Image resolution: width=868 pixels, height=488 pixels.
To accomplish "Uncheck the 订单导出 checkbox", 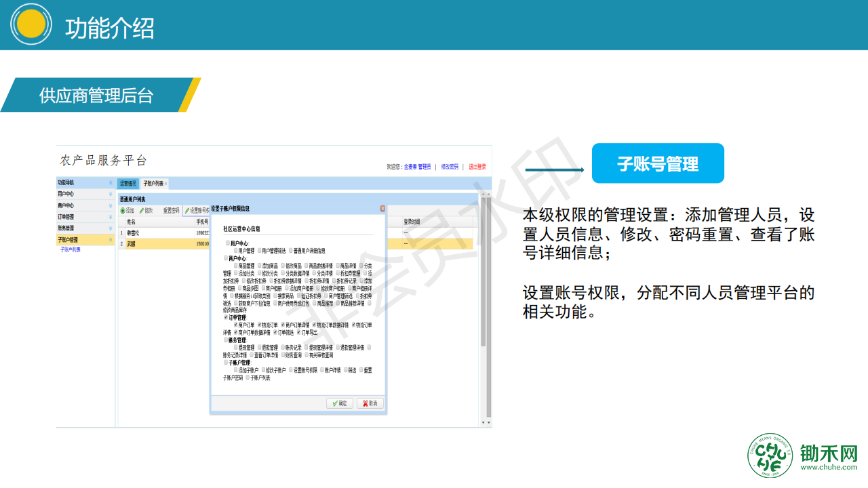I will [x=298, y=332].
